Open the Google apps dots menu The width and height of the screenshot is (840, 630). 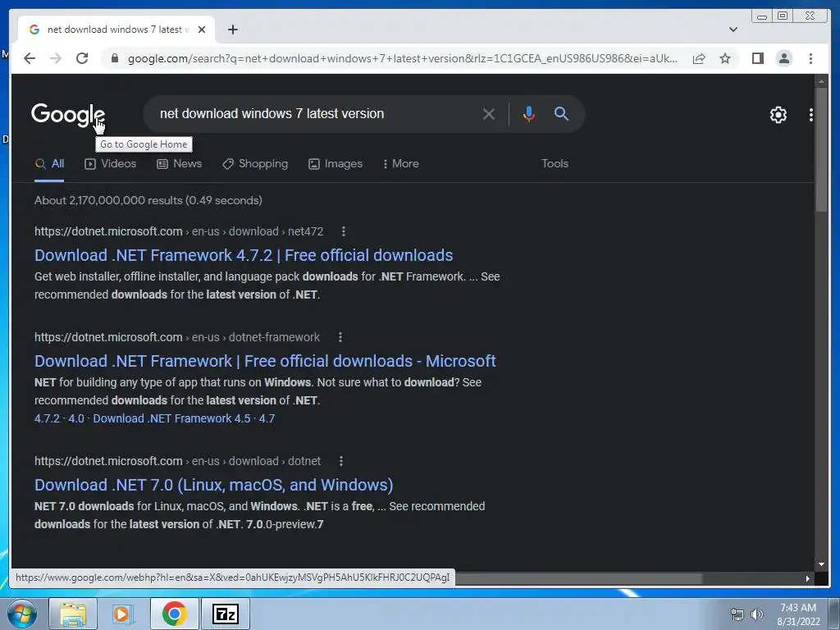[811, 115]
